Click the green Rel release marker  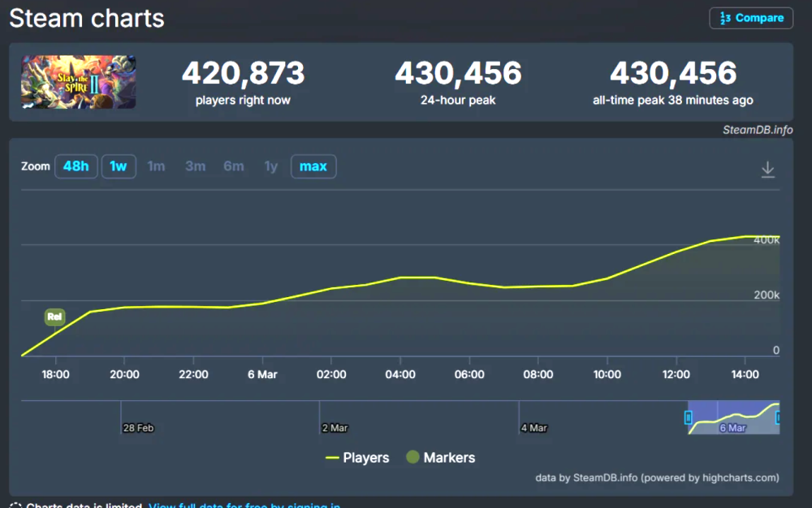(54, 317)
